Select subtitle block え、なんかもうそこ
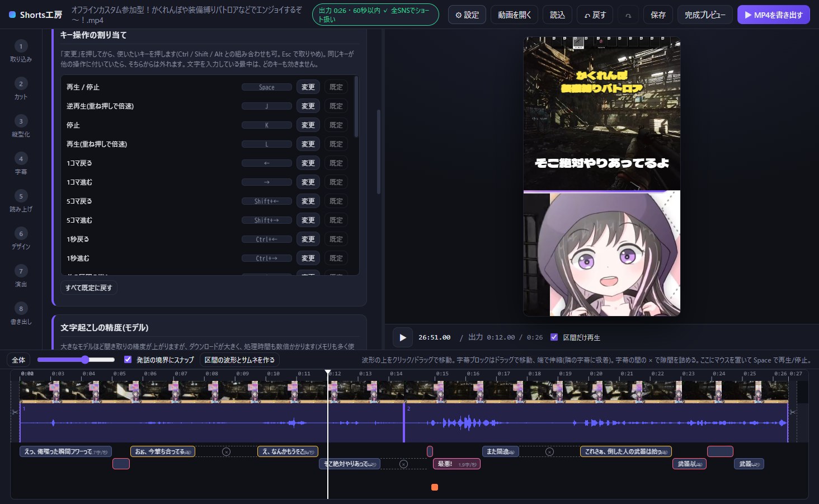 [288, 451]
